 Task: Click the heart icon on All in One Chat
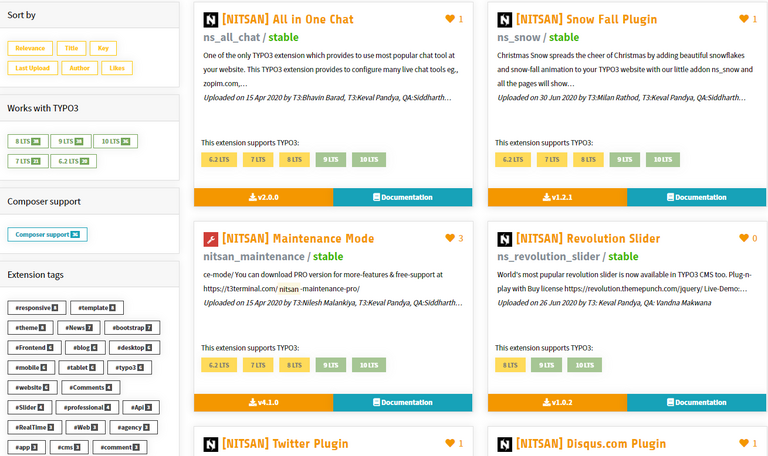pos(449,19)
